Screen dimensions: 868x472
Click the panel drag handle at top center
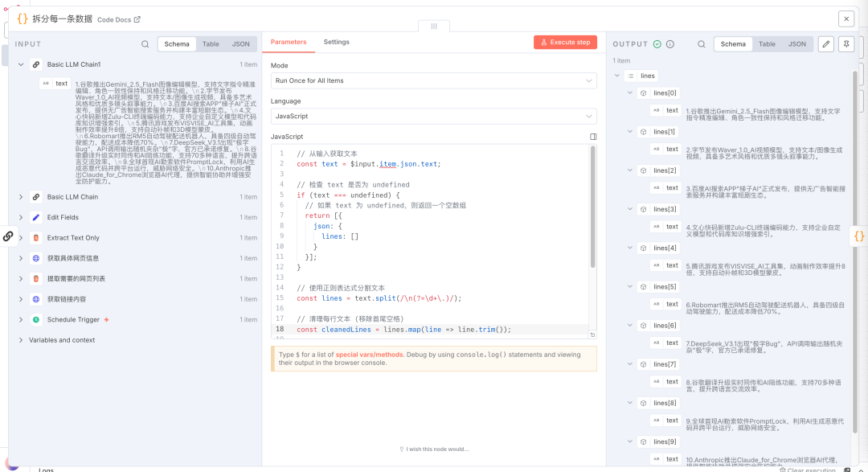(434, 26)
